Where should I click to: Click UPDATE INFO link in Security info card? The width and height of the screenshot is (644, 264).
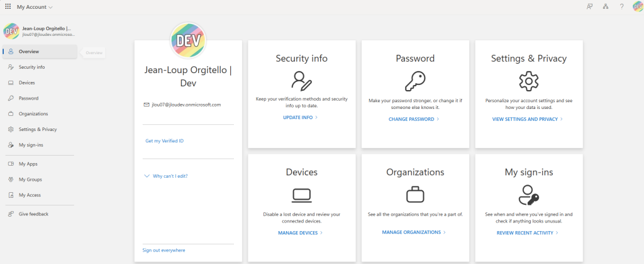(300, 118)
